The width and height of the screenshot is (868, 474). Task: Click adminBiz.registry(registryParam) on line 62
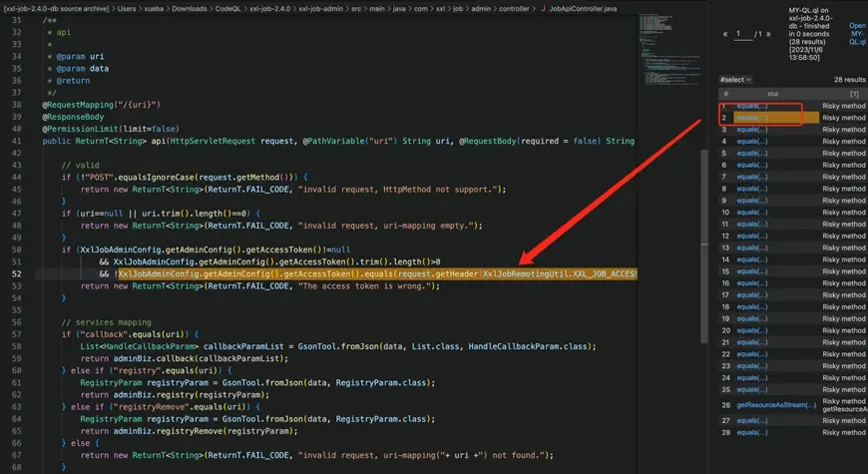tap(191, 395)
